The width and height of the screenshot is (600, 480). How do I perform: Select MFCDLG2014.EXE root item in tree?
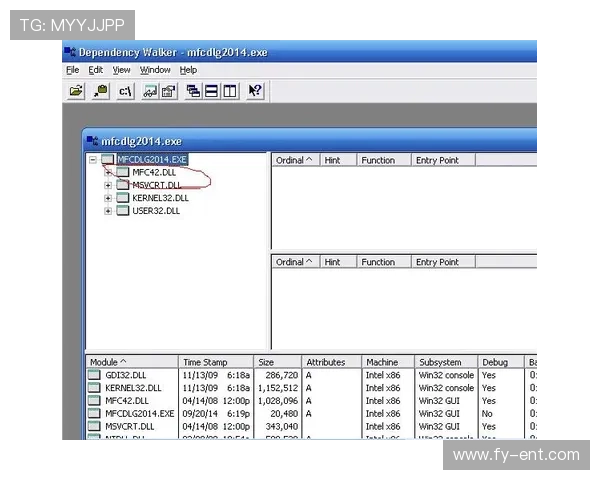(x=152, y=159)
